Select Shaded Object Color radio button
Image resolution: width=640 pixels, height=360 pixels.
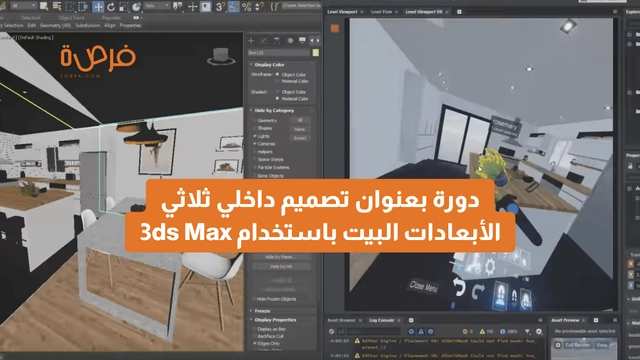pyautogui.click(x=278, y=92)
